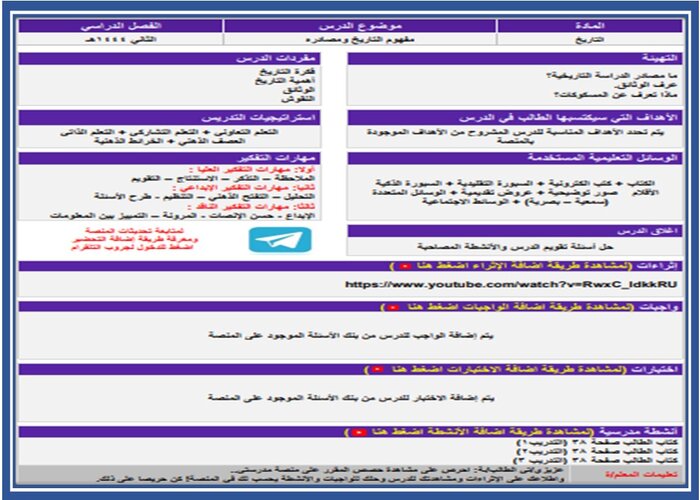700x500 pixels.
Task: Select the vocabulary item 'النقوش'
Action: [x=298, y=99]
